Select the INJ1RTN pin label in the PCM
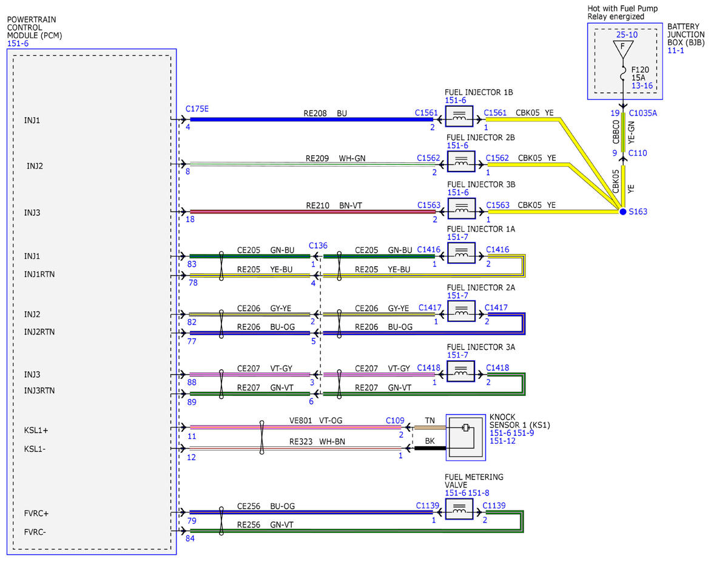Image resolution: width=728 pixels, height=562 pixels. tap(40, 273)
